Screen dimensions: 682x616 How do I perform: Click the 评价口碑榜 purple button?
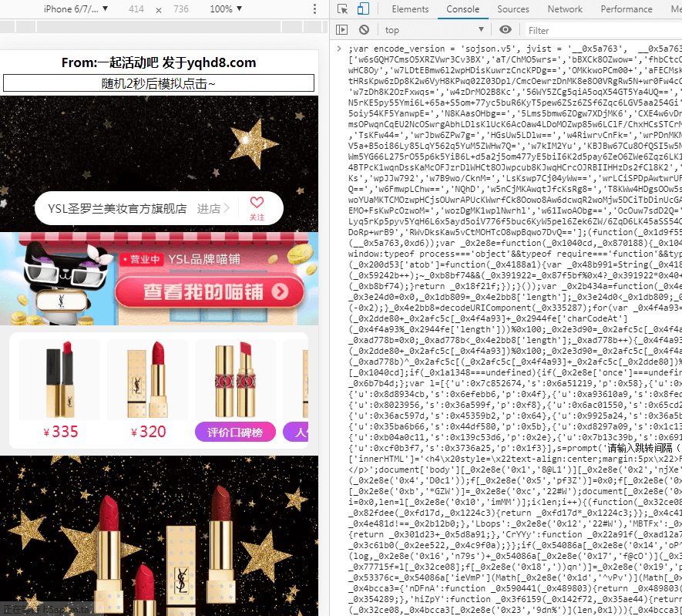pos(235,432)
